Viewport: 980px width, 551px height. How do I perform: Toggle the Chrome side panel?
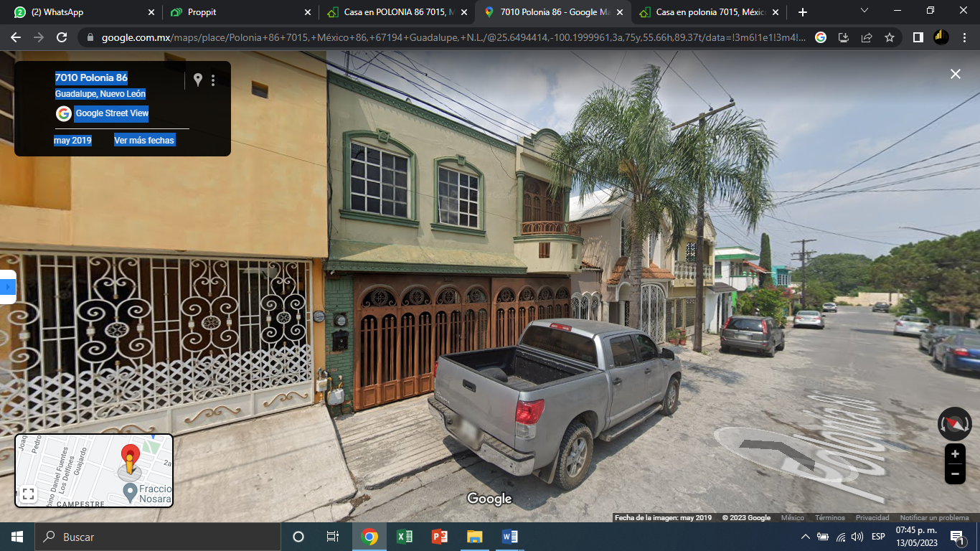pos(918,37)
